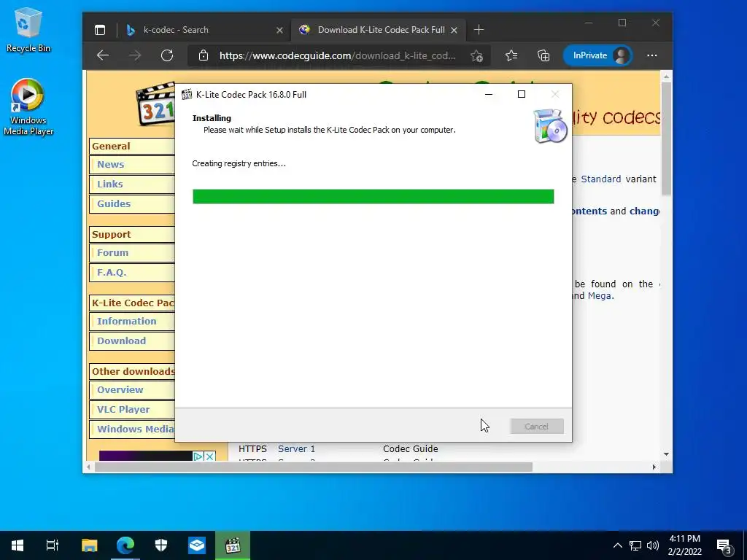The width and height of the screenshot is (747, 560).
Task: Refresh the codecguide page
Action: (167, 55)
